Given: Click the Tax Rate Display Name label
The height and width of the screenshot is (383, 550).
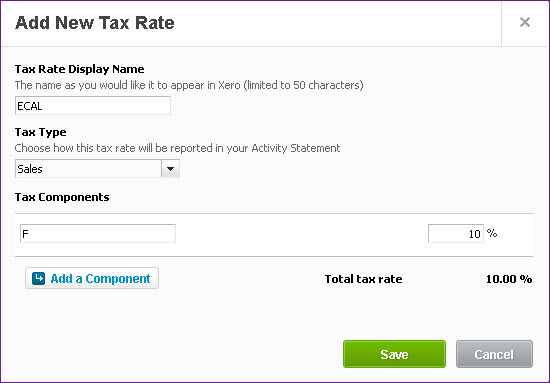Looking at the screenshot, I should [80, 69].
